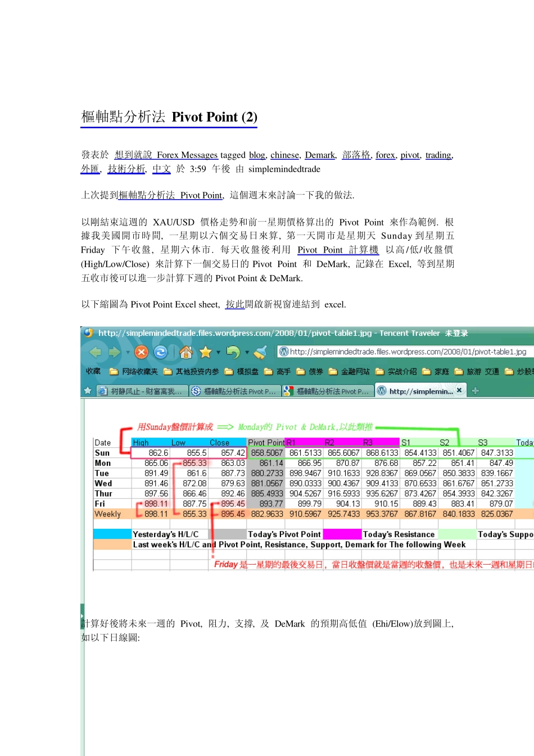Viewport: 534px width, 756px height.
Task: Click the Mon Low value 855.33
Action: tap(194, 463)
